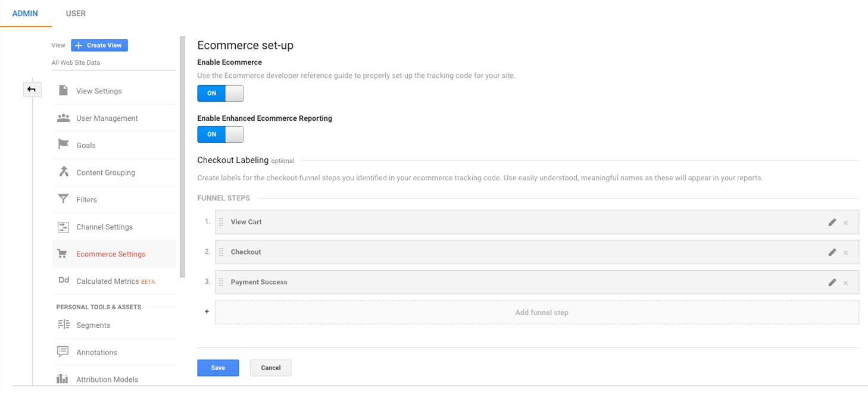This screenshot has height=414, width=868.
Task: Click the Filters funnel icon
Action: pos(63,199)
